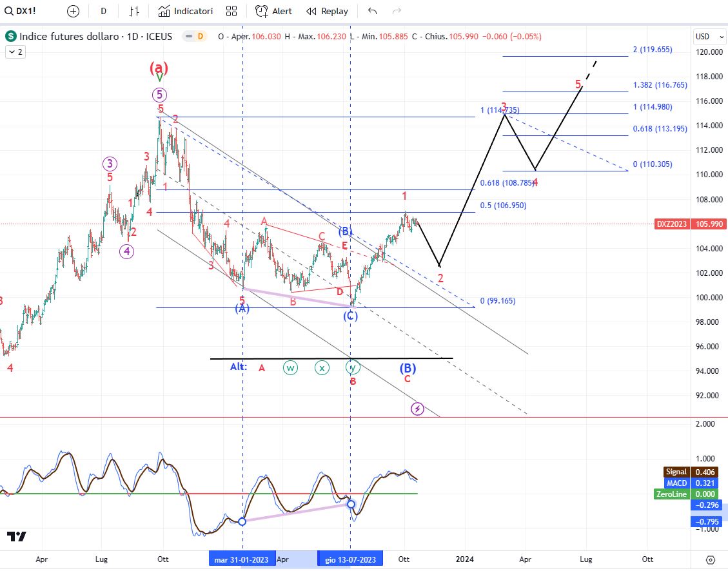Click the compare or add symbol plus icon

point(73,11)
